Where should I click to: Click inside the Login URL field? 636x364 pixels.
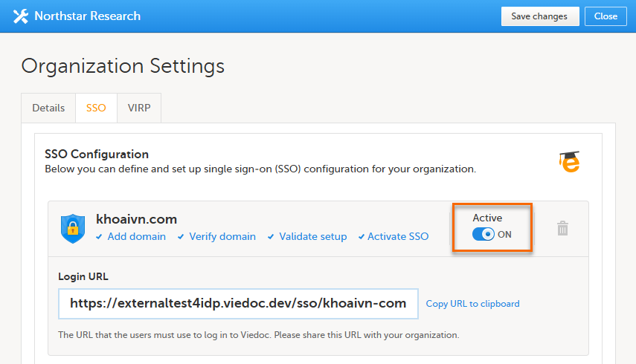[x=238, y=303]
